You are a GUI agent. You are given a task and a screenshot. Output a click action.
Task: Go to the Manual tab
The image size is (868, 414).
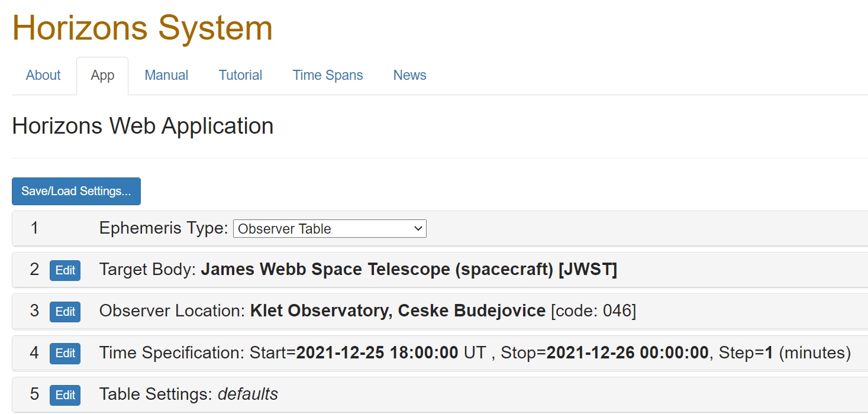pos(166,76)
